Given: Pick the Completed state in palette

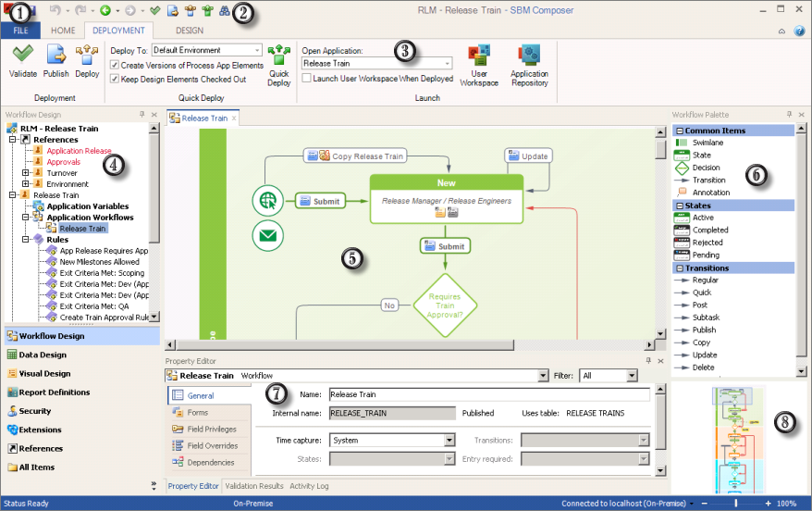Looking at the screenshot, I should pos(710,231).
